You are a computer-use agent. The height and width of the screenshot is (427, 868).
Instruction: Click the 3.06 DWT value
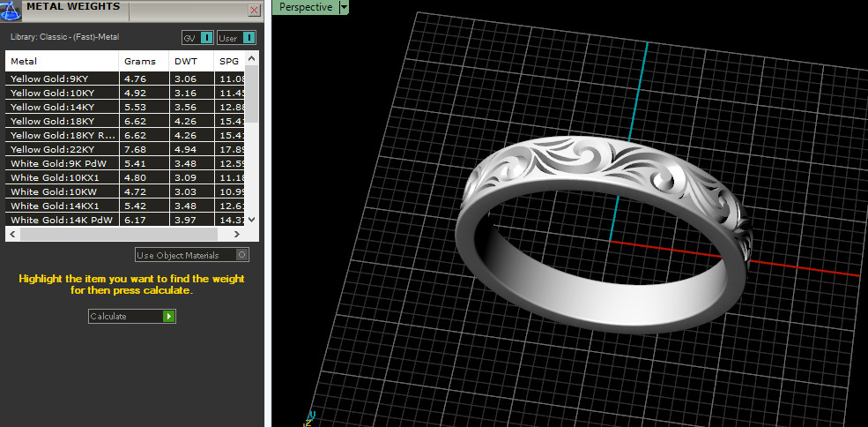point(185,79)
